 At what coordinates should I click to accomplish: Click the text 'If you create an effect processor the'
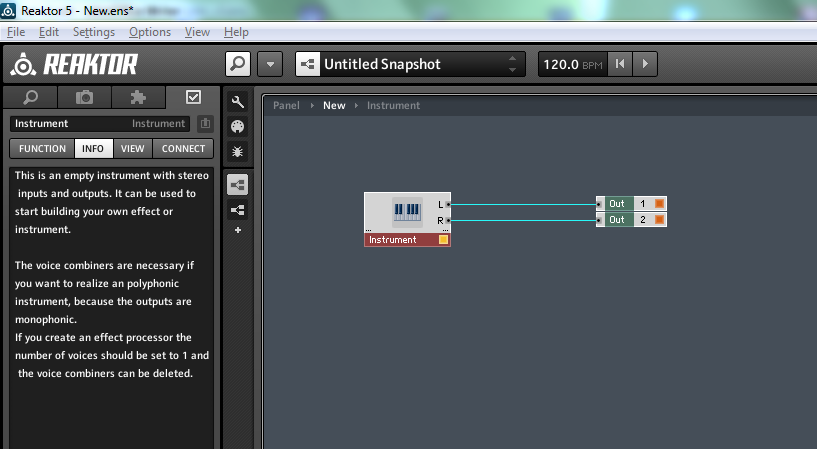(103, 338)
